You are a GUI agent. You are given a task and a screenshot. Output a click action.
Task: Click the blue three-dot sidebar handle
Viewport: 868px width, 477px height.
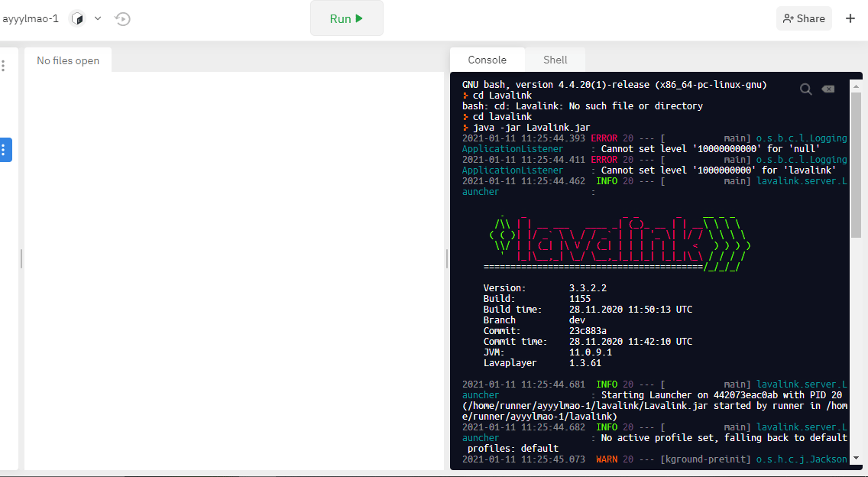(5, 150)
